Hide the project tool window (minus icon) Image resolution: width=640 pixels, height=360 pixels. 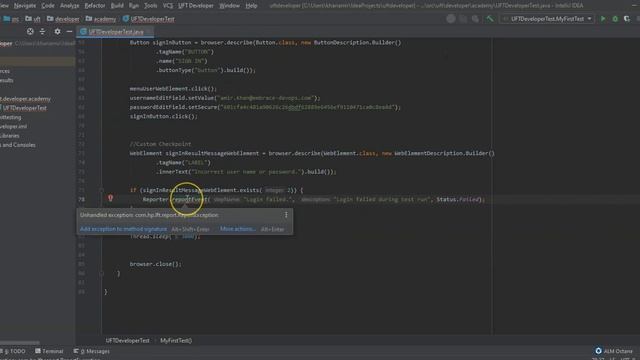pos(69,31)
